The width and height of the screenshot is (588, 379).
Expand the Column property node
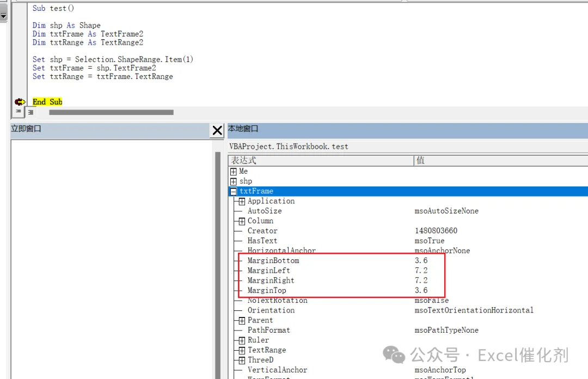click(242, 222)
